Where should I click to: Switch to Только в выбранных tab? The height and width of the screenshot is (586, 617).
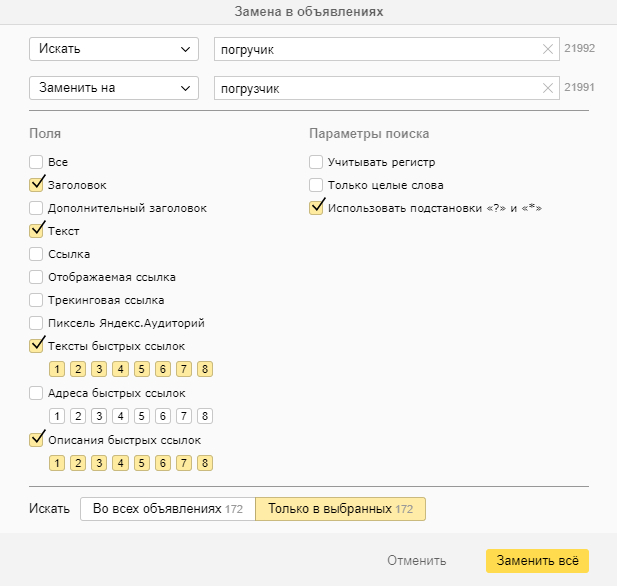pos(340,509)
